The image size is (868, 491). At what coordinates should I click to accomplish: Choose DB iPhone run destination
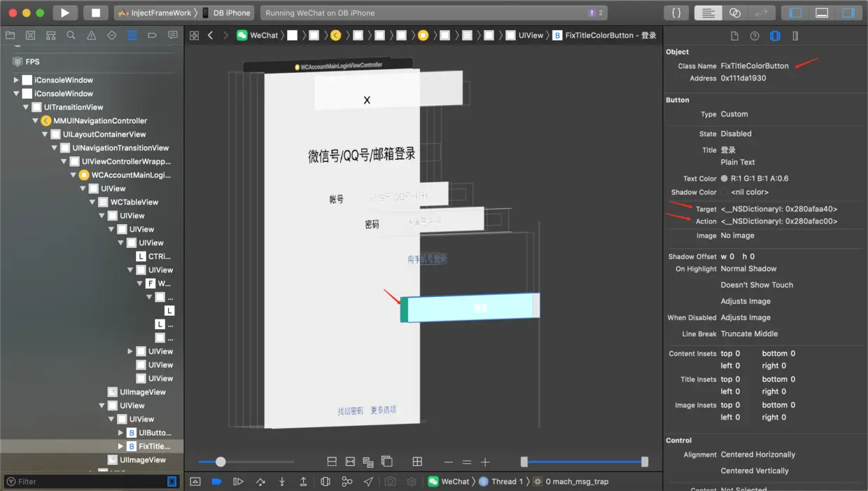[227, 13]
